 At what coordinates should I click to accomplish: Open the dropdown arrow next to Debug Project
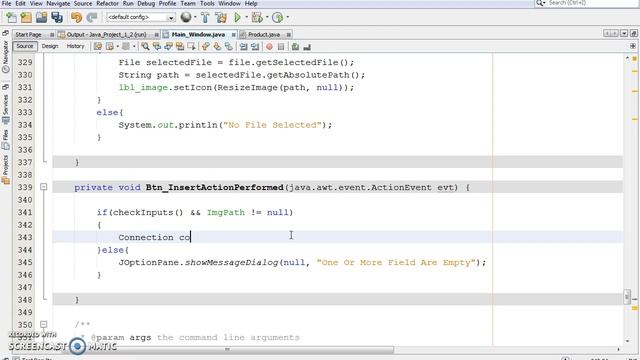click(267, 17)
